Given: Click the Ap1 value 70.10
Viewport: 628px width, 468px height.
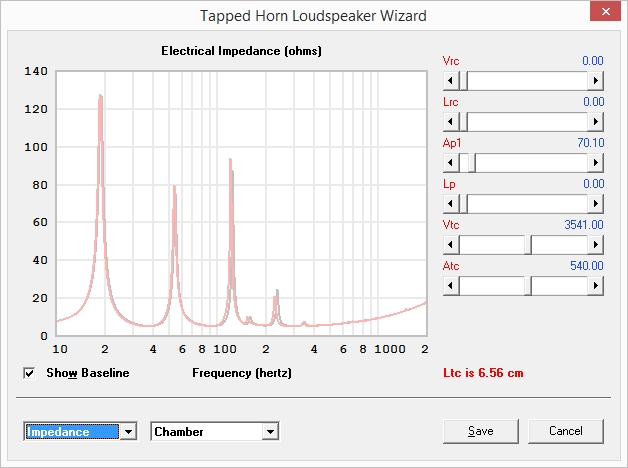Looking at the screenshot, I should pyautogui.click(x=590, y=143).
